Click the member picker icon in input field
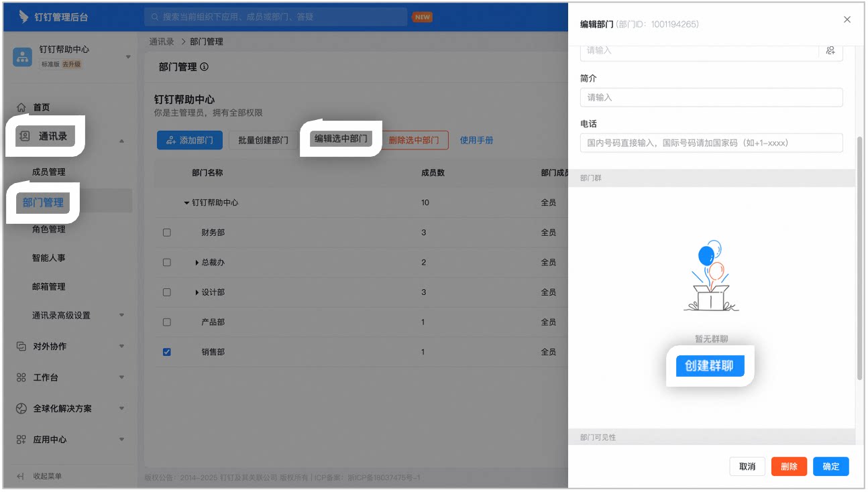 [x=830, y=50]
